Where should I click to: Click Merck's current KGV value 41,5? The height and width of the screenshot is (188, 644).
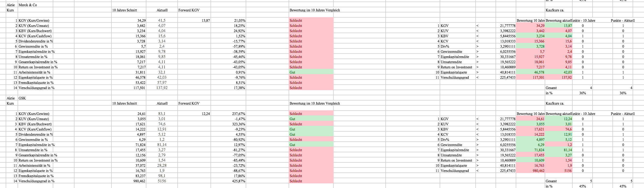point(162,20)
